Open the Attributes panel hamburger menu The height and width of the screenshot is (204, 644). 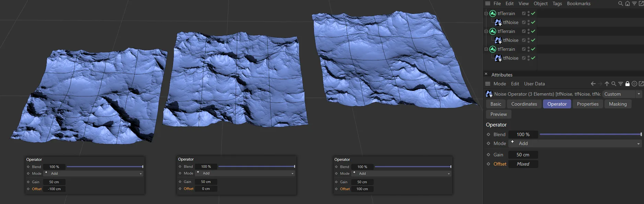click(x=487, y=84)
